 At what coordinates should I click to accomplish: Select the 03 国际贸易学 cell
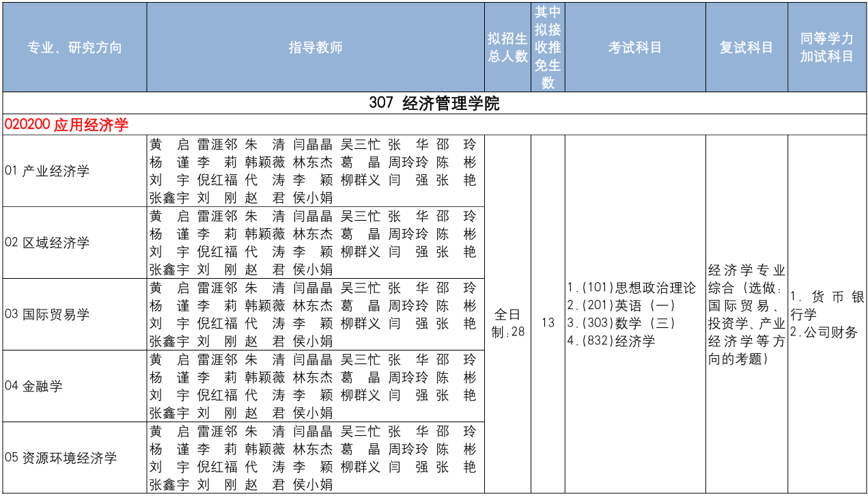click(74, 314)
